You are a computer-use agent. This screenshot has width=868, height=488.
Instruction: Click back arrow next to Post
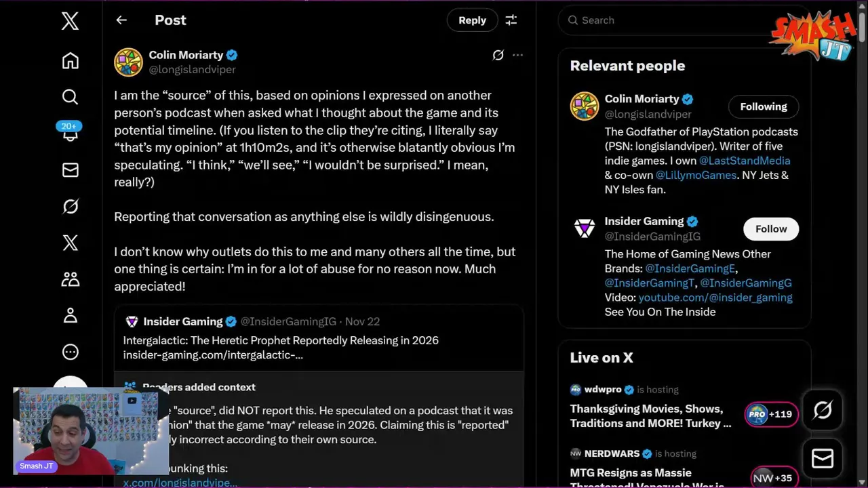coord(121,20)
